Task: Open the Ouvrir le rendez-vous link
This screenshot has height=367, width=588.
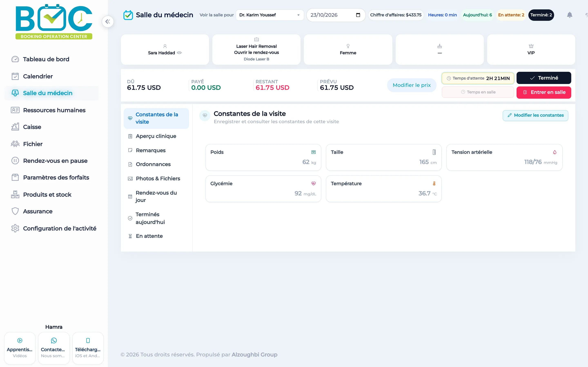Action: 256,52
